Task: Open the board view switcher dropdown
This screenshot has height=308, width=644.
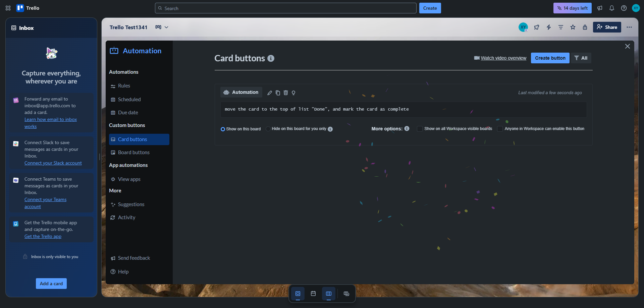Action: coord(162,27)
